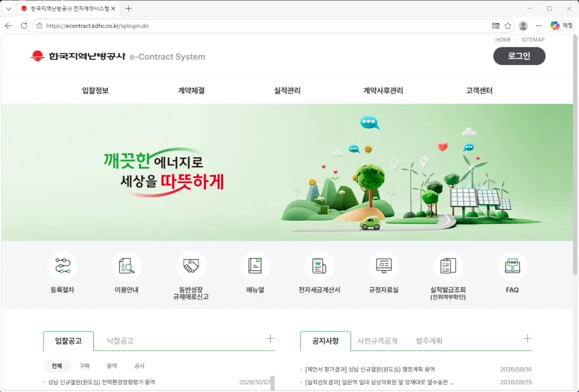This screenshot has height=392, width=579.
Task: Open 성남 신규열원(원도심) 전략환경영향평가 용역 notice
Action: click(x=102, y=382)
